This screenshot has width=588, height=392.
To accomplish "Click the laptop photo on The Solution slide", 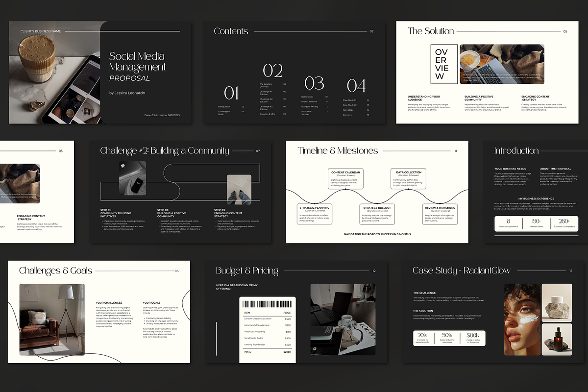I will (502, 64).
